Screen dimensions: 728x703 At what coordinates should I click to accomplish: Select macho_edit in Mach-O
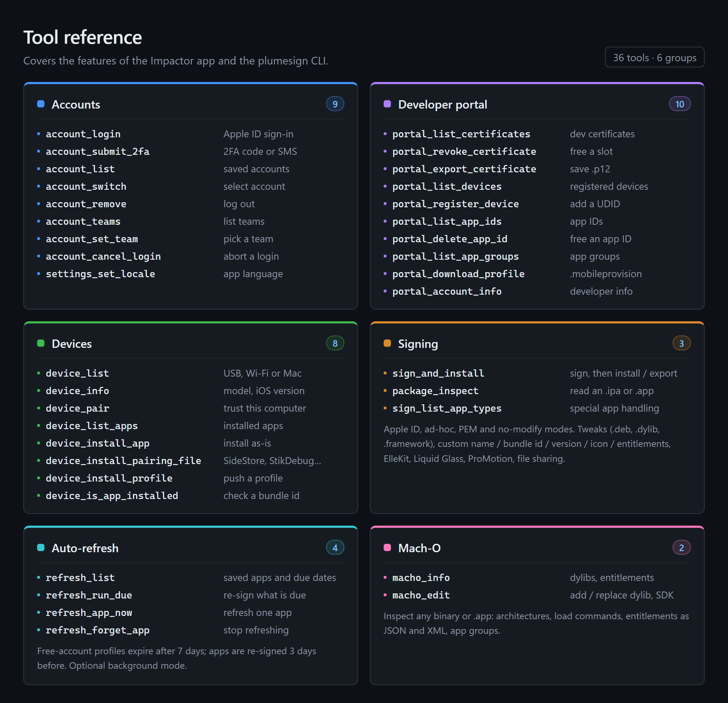click(421, 596)
